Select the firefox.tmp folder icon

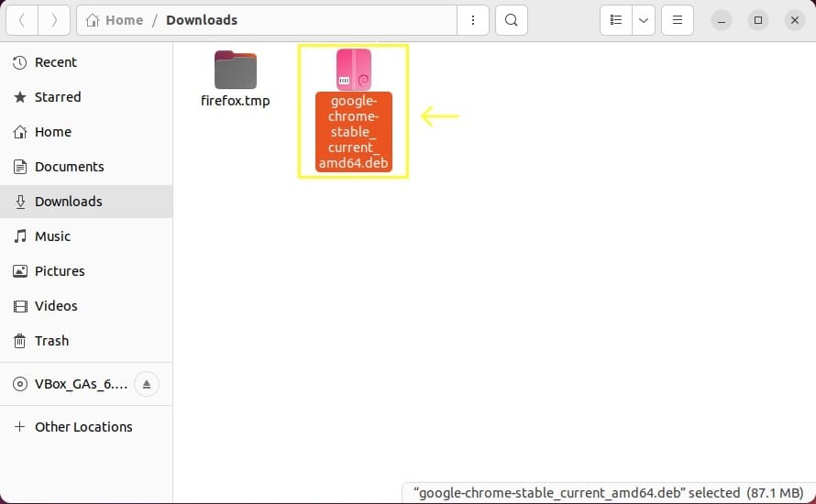[x=236, y=70]
